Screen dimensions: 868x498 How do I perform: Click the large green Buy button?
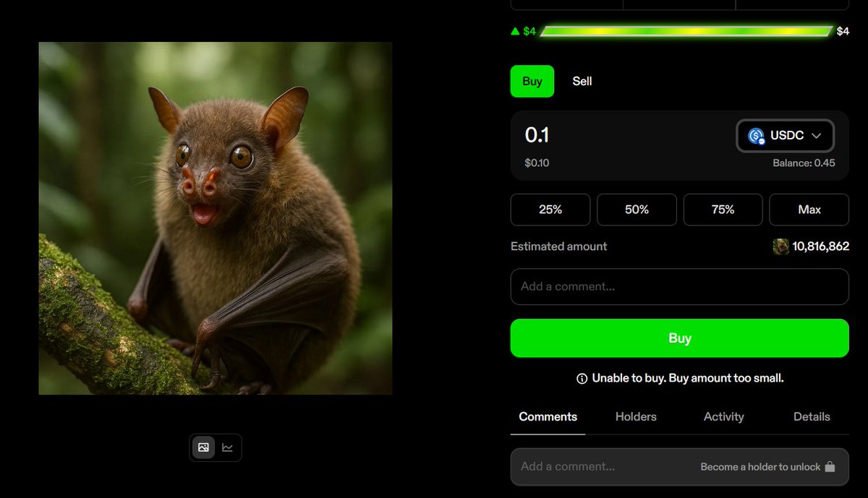(x=680, y=338)
